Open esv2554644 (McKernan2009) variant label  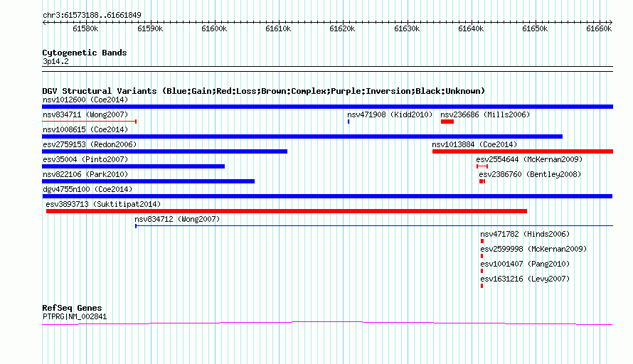coord(529,159)
